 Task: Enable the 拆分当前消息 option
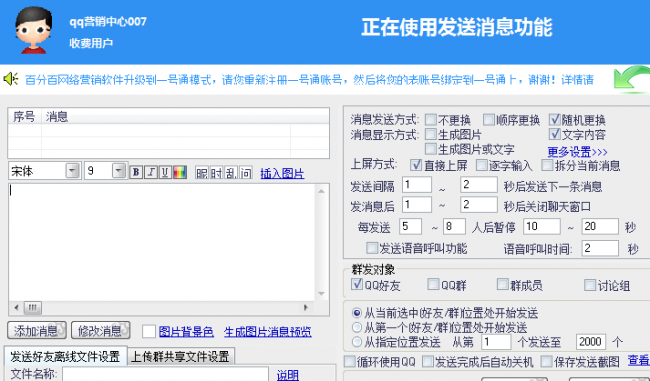(x=547, y=165)
